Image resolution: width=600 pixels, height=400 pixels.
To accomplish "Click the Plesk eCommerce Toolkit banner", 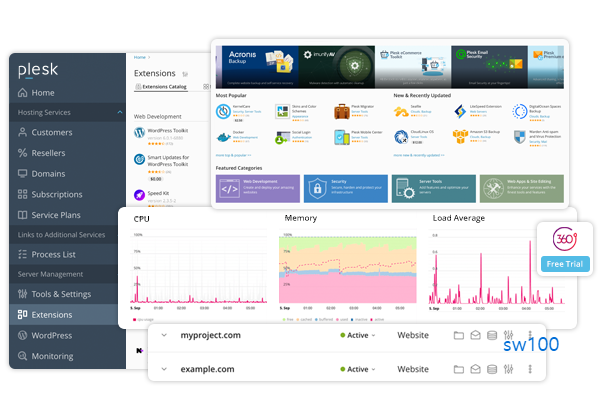I will point(413,67).
